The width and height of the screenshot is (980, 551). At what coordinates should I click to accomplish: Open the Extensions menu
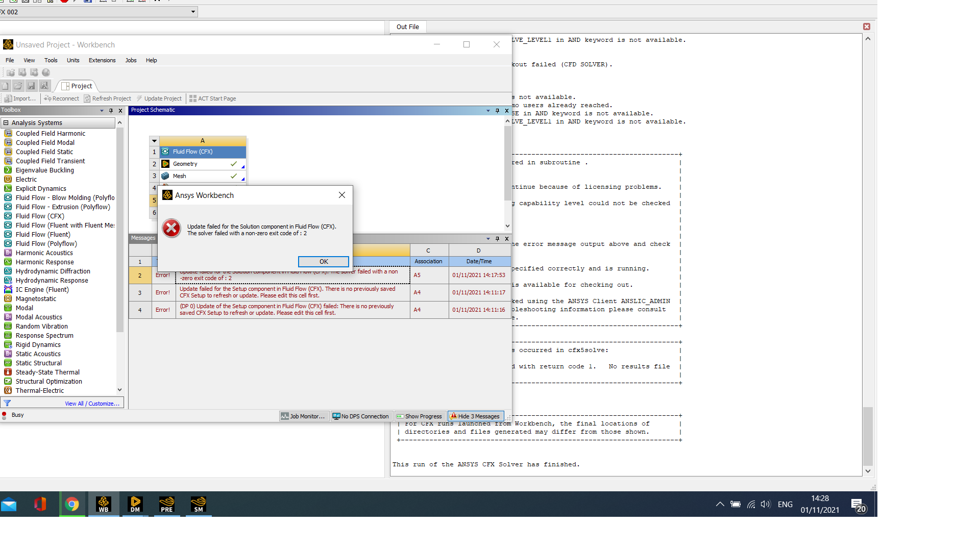(x=102, y=60)
